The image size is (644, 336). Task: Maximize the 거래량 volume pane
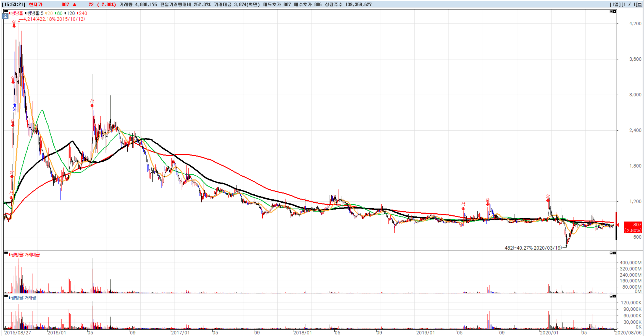(611, 296)
